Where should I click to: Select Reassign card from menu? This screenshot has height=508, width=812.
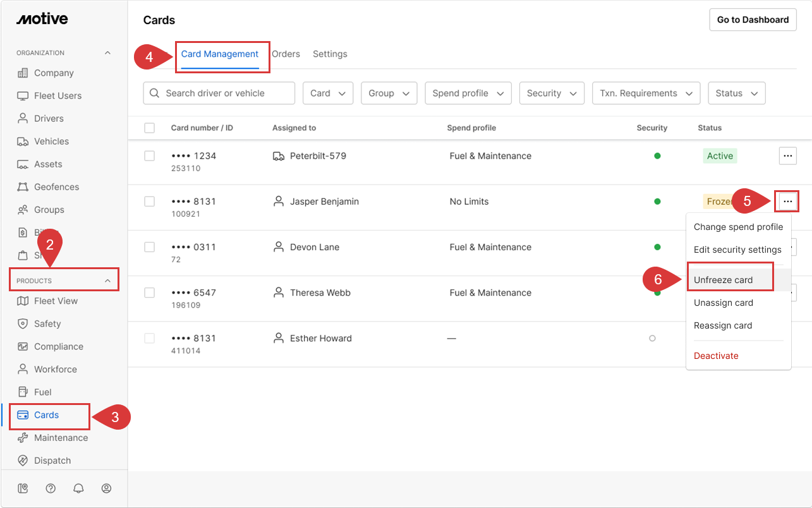738,325
